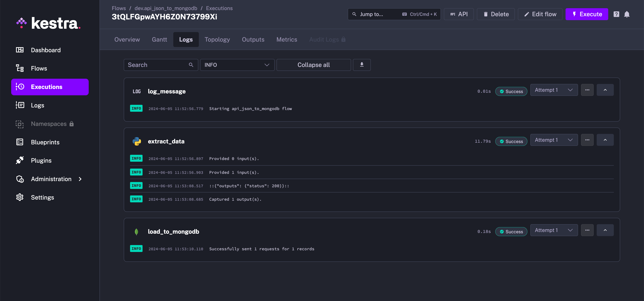Screen dimensions: 644x301
Task: Click the API button
Action: click(459, 14)
